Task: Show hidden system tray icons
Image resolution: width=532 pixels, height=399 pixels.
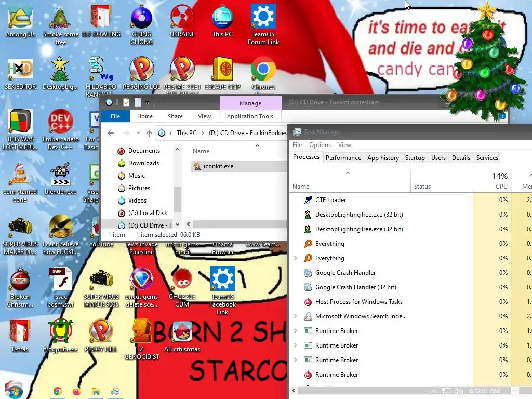Action: click(x=434, y=391)
